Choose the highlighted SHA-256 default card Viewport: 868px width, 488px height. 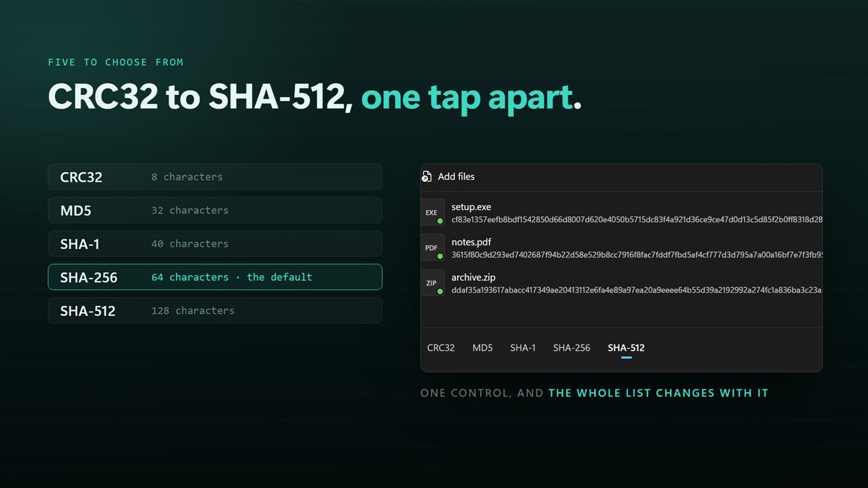click(x=215, y=277)
